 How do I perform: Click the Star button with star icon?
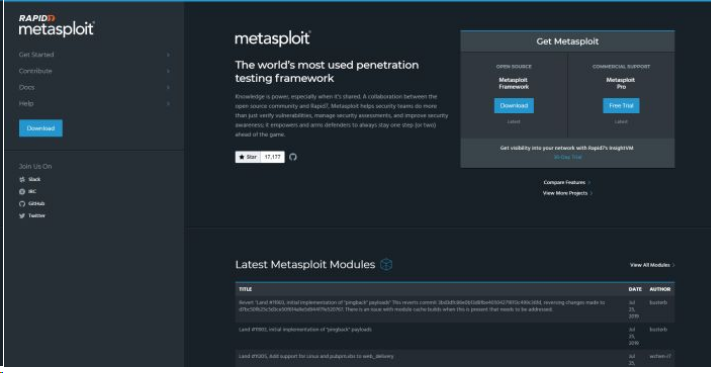(x=248, y=157)
